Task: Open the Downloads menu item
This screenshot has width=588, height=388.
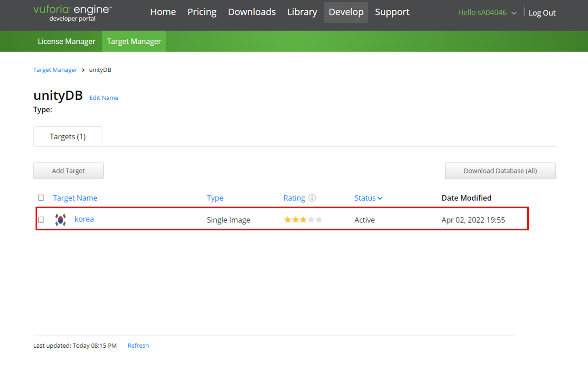Action: coord(252,12)
